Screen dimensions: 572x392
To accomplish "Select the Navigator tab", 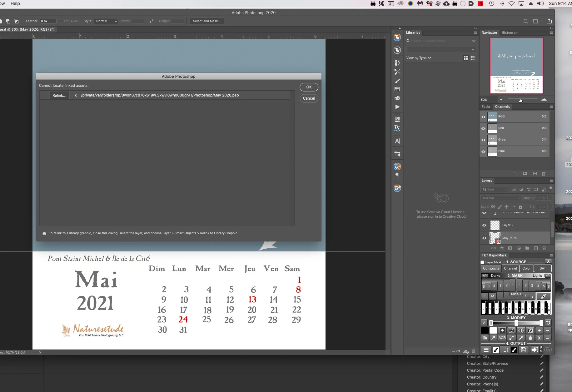I will click(489, 32).
